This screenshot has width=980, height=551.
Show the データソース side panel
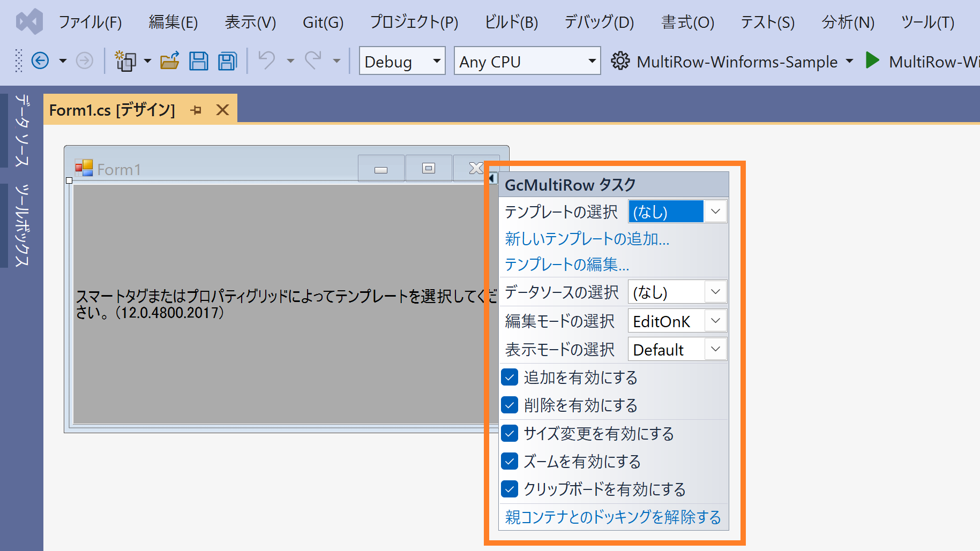[21, 130]
